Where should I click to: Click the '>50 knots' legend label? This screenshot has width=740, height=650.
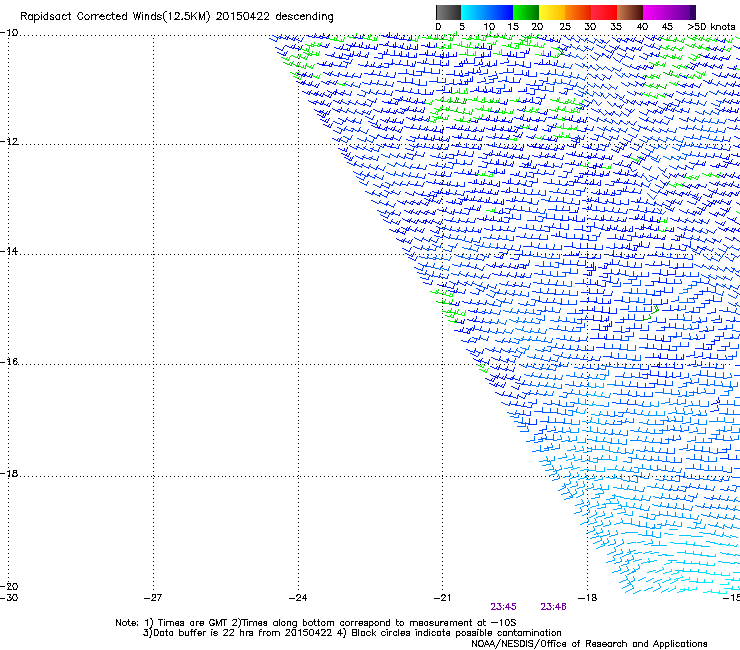711,27
